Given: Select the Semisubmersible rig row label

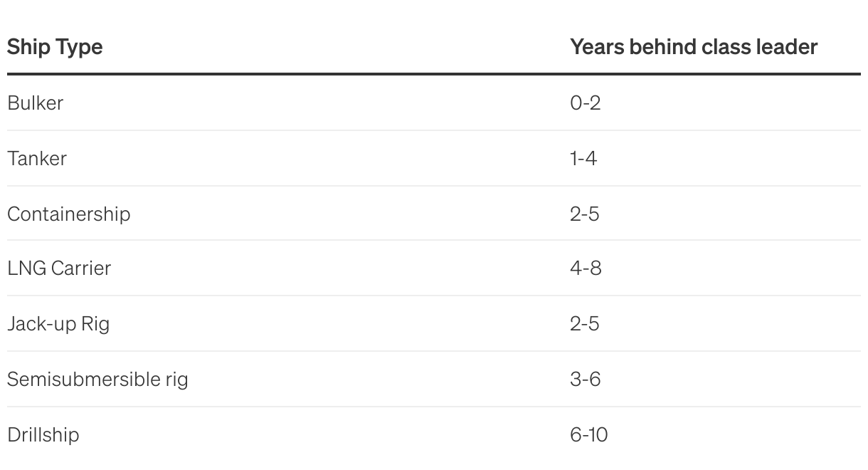Looking at the screenshot, I should [x=97, y=379].
